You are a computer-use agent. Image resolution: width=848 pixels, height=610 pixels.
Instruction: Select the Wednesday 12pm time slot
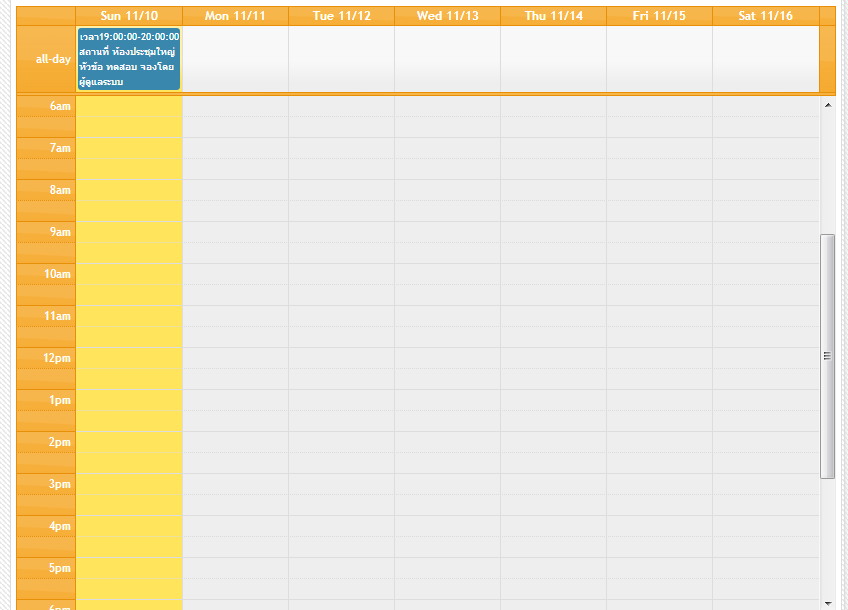point(447,358)
